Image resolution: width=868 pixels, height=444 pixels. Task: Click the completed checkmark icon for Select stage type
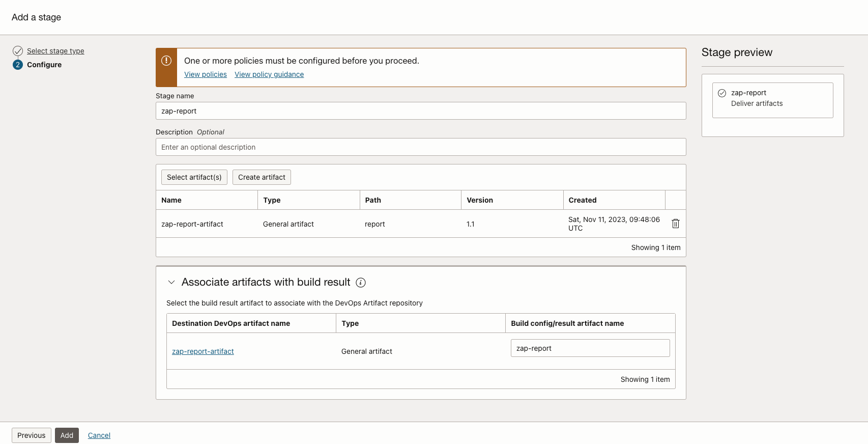point(18,51)
